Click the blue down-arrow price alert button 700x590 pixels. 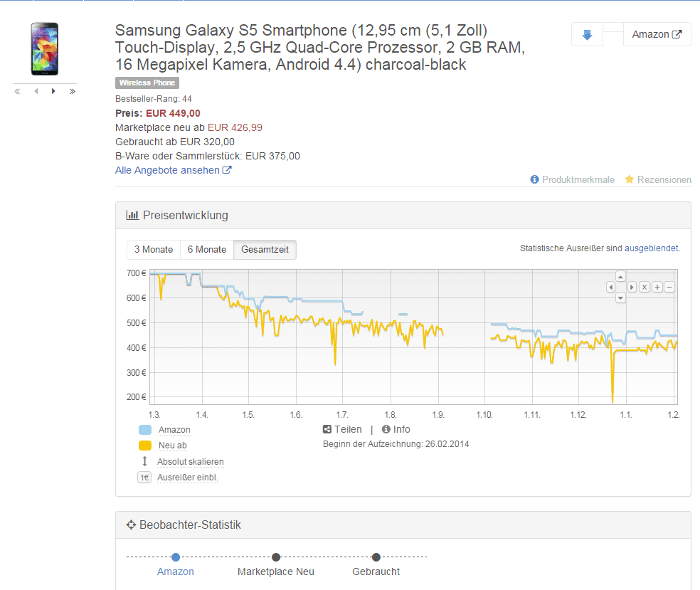point(587,34)
